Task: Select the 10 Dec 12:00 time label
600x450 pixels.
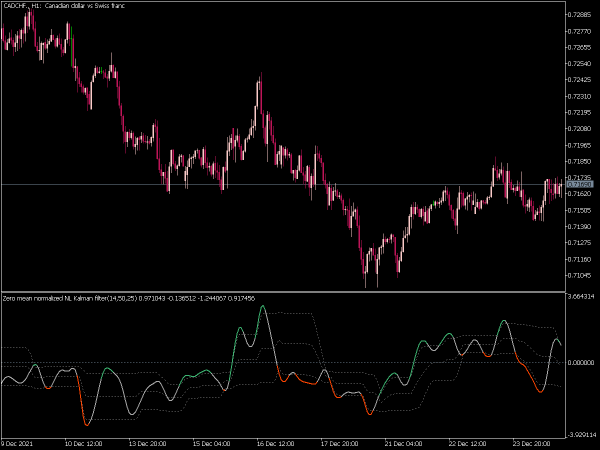Action: [x=83, y=444]
